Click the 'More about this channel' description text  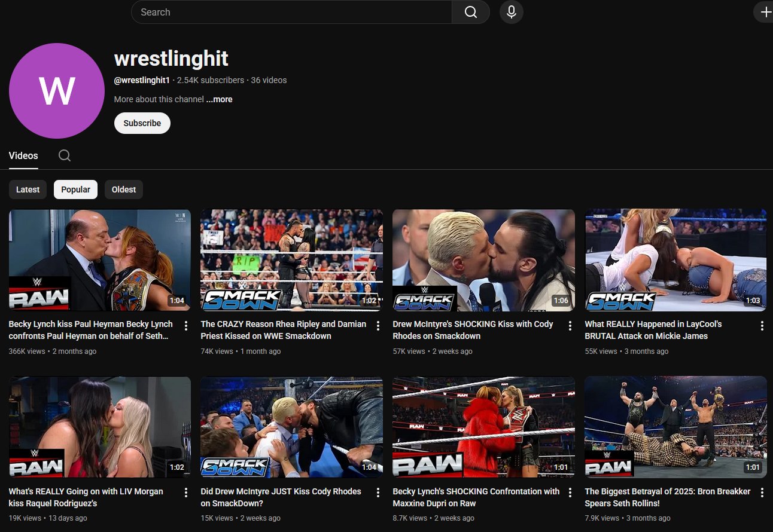159,99
